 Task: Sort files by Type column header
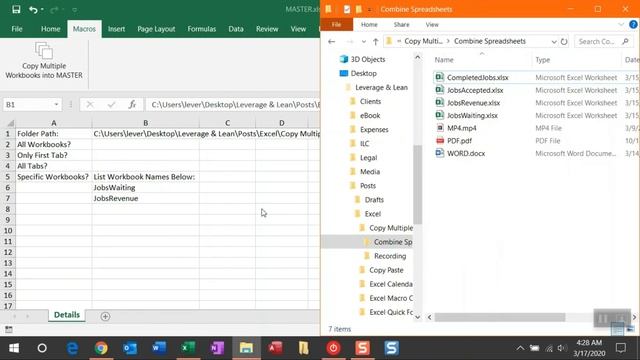point(543,60)
